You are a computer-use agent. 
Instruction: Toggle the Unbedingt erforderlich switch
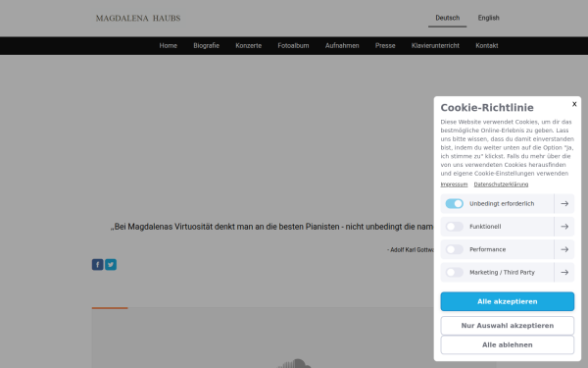[x=455, y=203]
